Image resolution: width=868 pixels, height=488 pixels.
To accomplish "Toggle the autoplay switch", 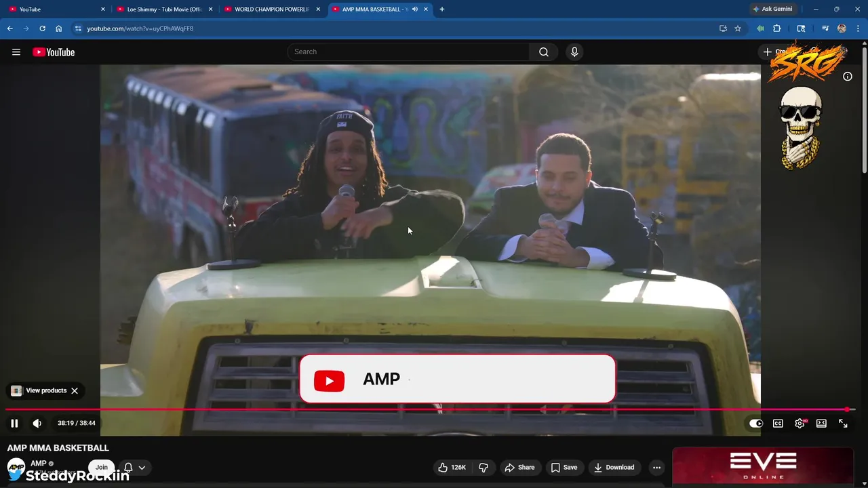I will (756, 424).
